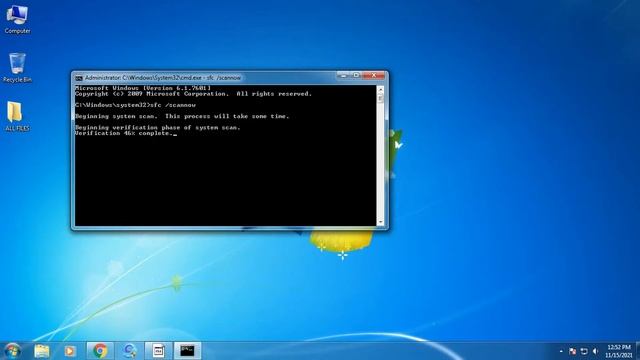Click the cmd scrollbar up arrow
Screen dimensions: 640x360
(x=380, y=89)
